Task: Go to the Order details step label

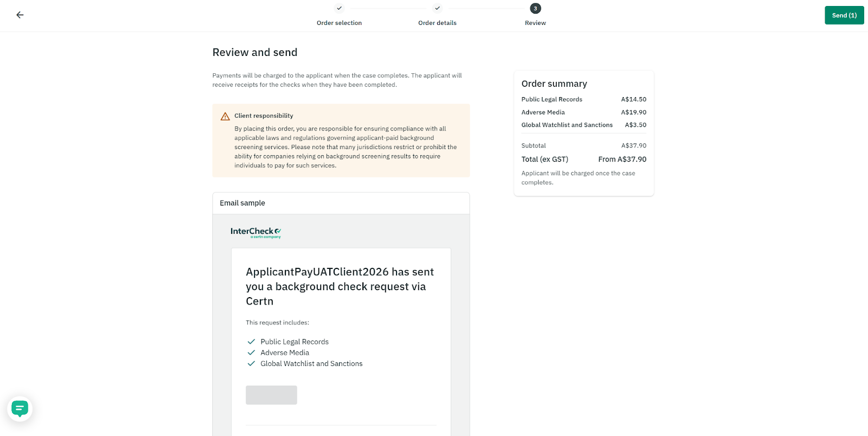Action: point(437,23)
